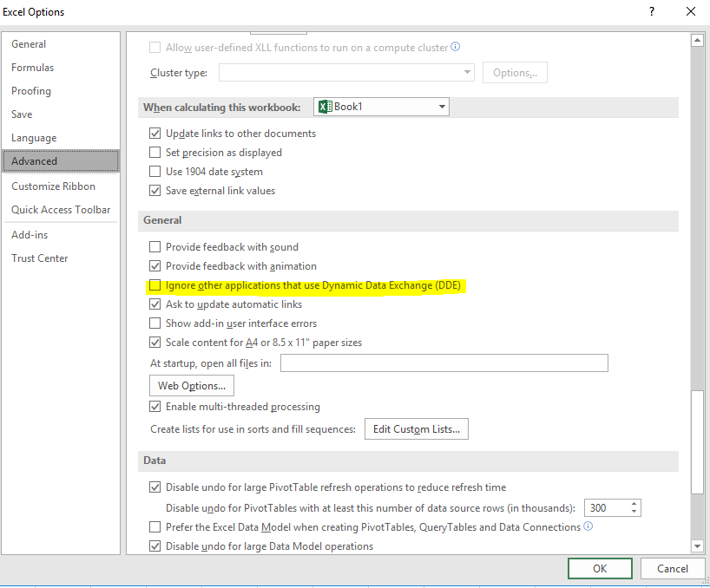Click the startup files folder input field
This screenshot has height=588, width=710.
(444, 363)
